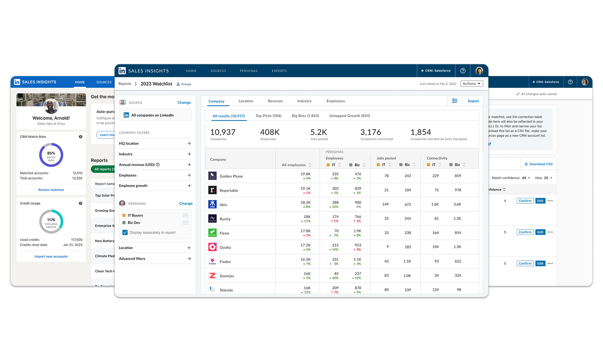Click CRM: Salesforce status in front header

436,71
